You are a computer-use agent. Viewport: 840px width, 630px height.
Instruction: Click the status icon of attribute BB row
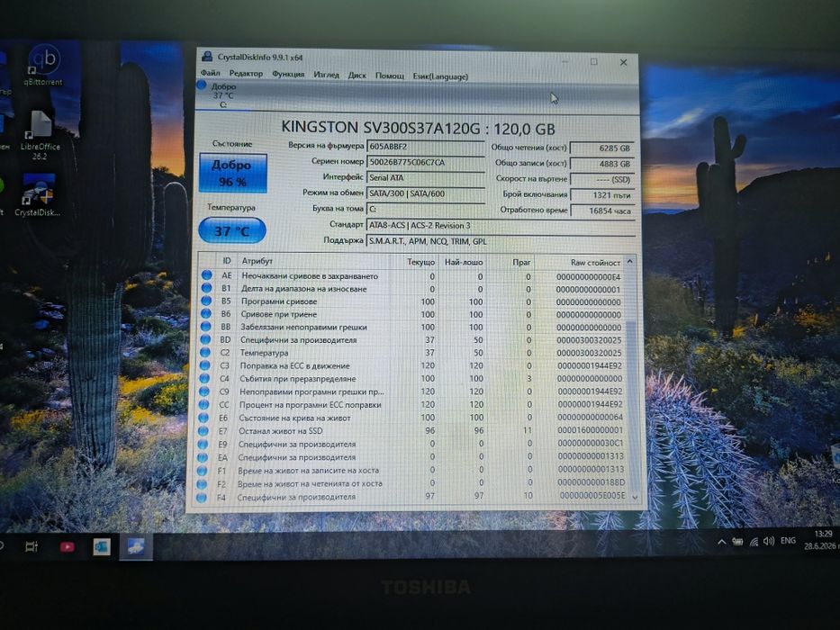(x=205, y=327)
